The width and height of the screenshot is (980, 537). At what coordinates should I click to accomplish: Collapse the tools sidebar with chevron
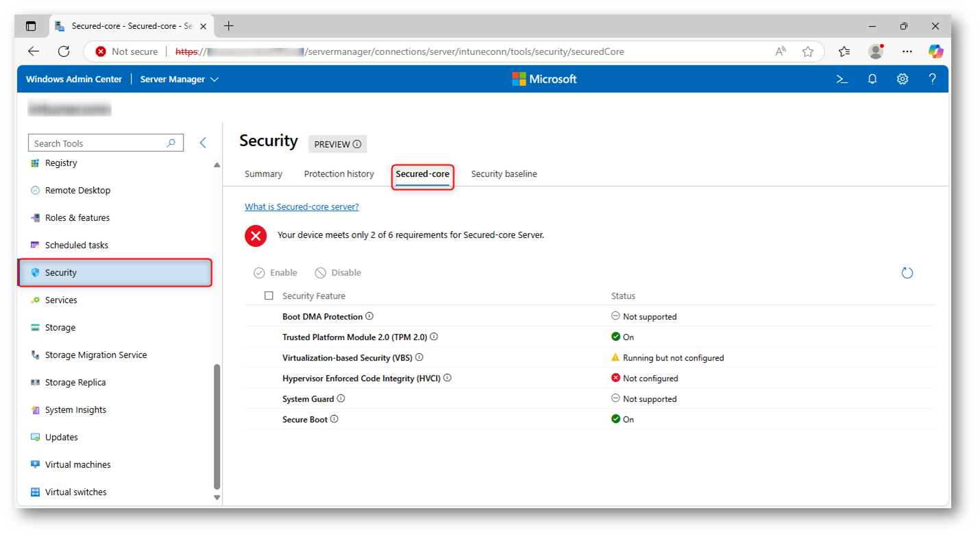(x=203, y=143)
